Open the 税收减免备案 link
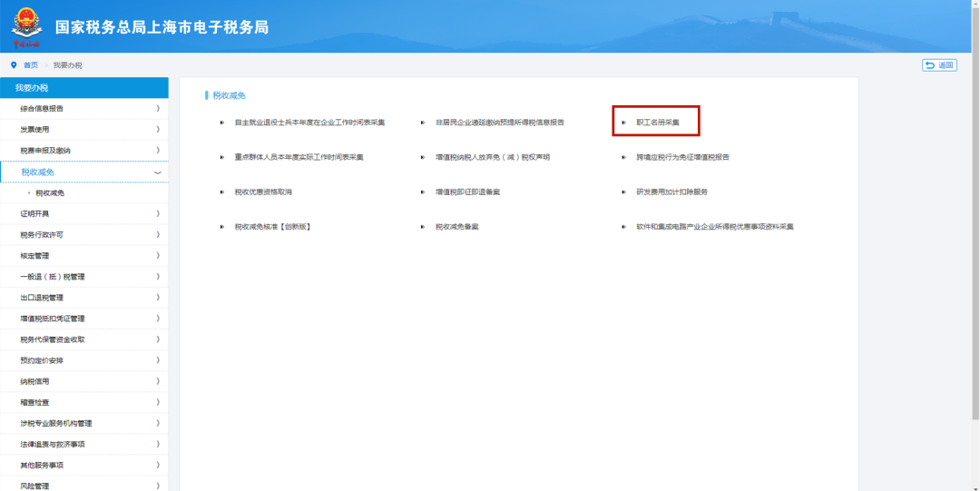Image resolution: width=980 pixels, height=491 pixels. pos(456,227)
